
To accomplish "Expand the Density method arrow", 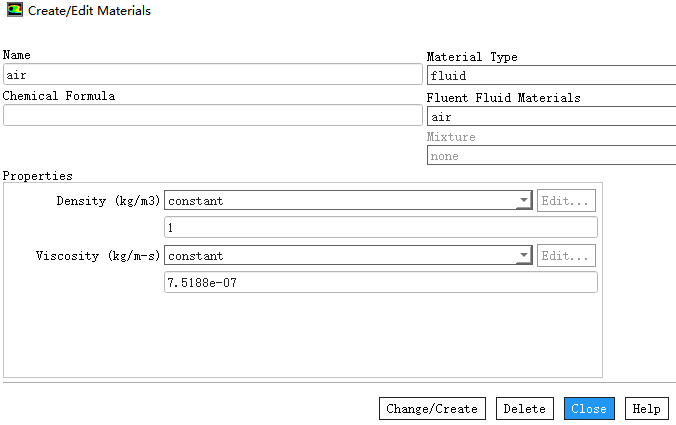I will pos(524,201).
